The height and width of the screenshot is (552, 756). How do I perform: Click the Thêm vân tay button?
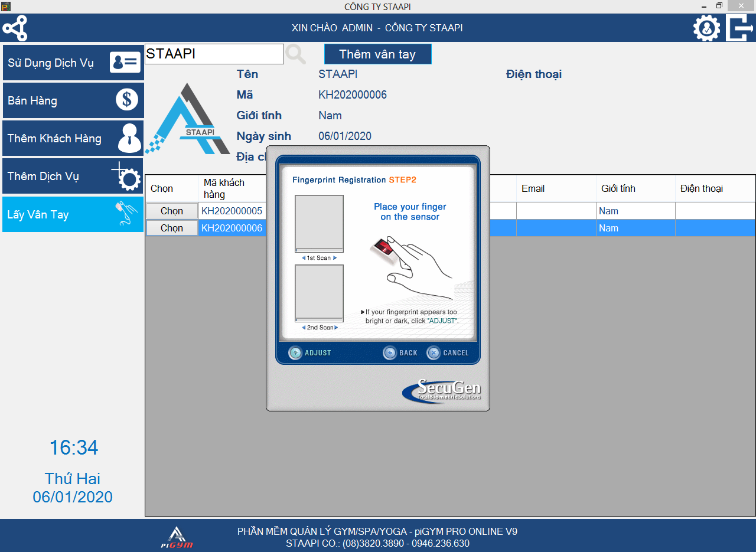(x=377, y=54)
